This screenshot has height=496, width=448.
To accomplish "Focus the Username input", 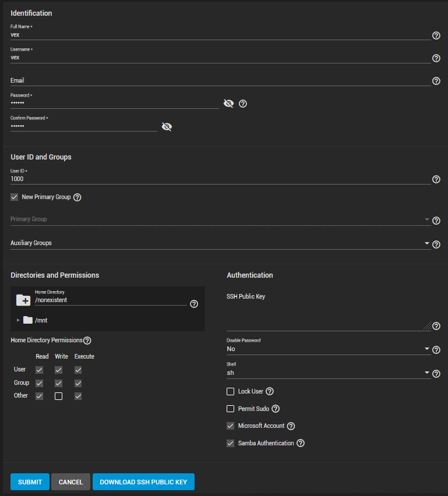I will pyautogui.click(x=220, y=57).
